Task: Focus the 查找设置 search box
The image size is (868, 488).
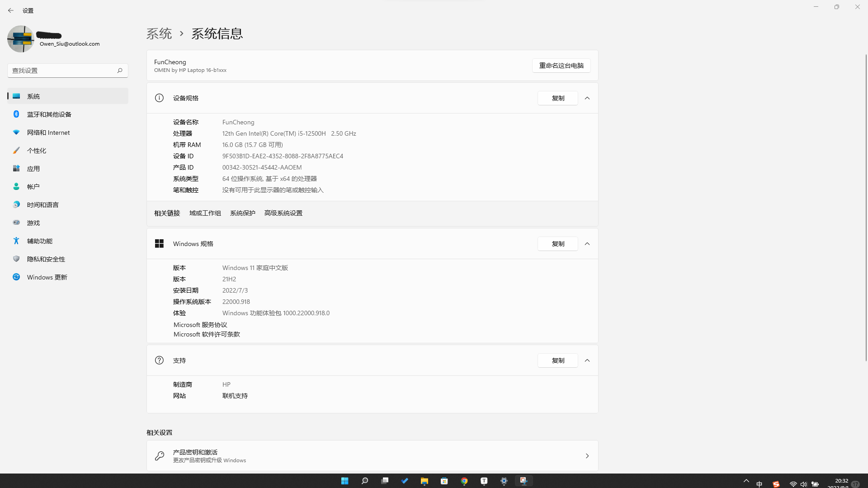Action: click(x=68, y=71)
